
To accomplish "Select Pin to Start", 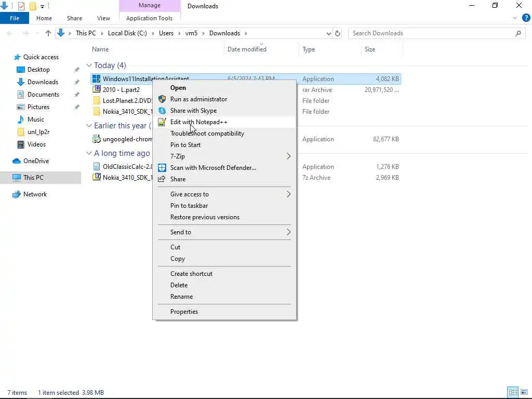I will (x=185, y=145).
